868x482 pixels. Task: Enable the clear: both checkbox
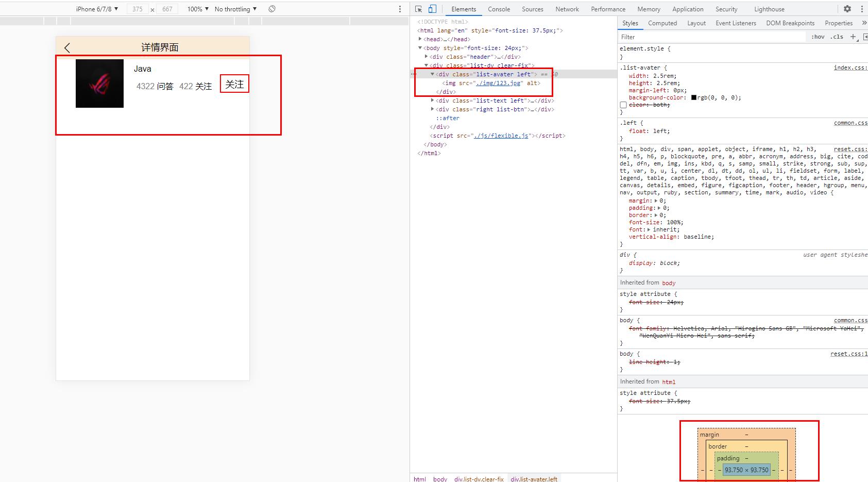pyautogui.click(x=623, y=105)
